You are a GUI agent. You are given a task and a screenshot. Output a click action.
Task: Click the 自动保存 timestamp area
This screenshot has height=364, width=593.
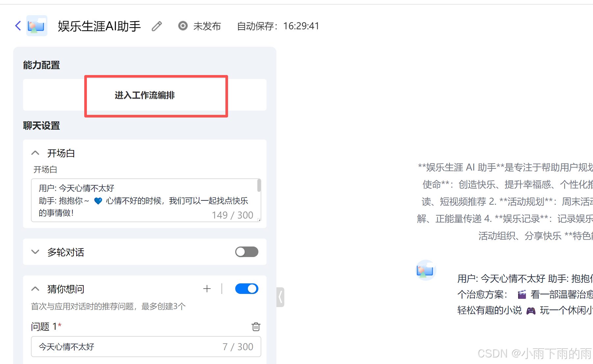[x=277, y=26]
